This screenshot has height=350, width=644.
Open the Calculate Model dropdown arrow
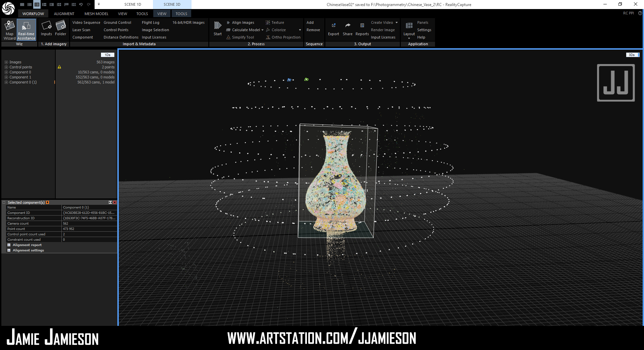pos(262,30)
